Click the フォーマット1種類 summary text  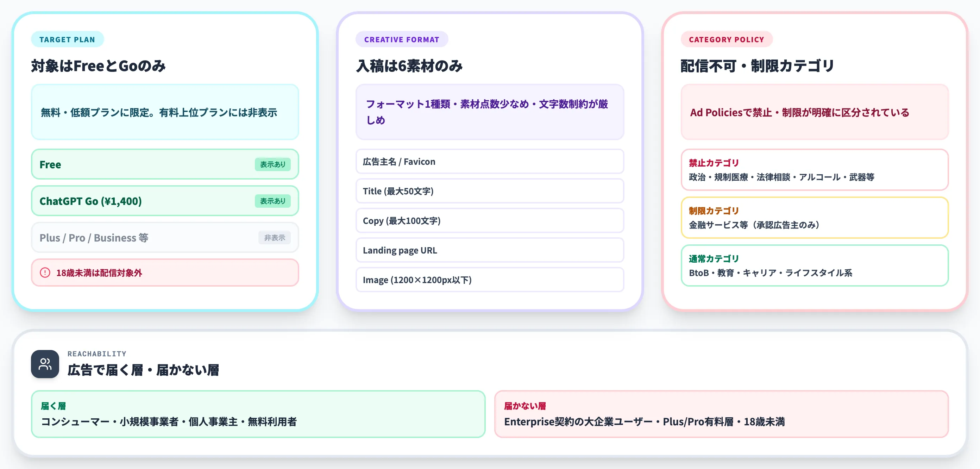pyautogui.click(x=486, y=112)
